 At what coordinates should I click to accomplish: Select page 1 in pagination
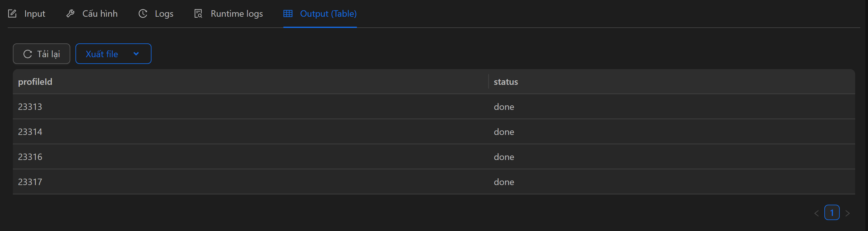coord(832,213)
